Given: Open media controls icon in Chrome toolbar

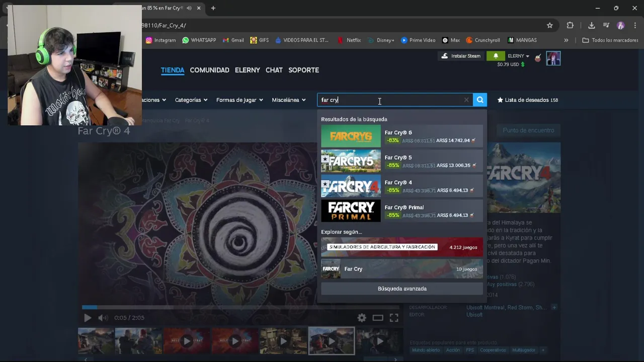Looking at the screenshot, I should [606, 25].
